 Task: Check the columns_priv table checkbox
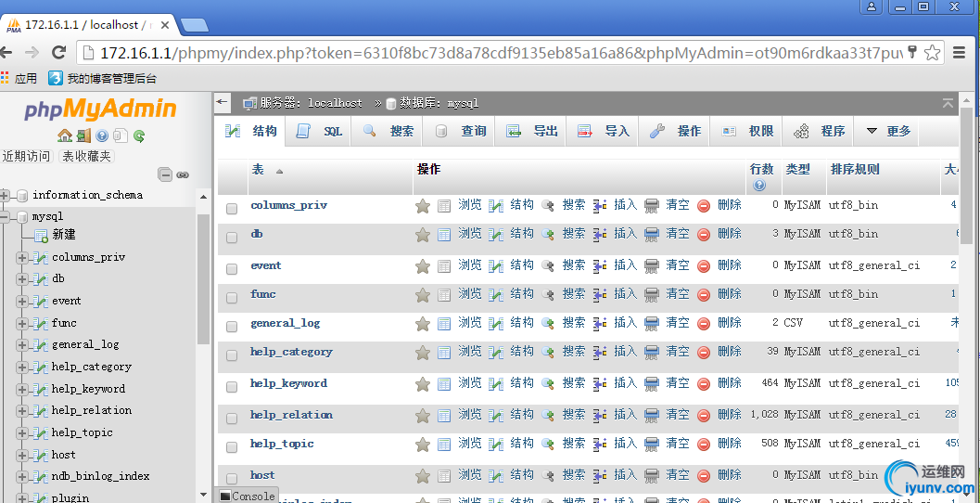(x=232, y=209)
